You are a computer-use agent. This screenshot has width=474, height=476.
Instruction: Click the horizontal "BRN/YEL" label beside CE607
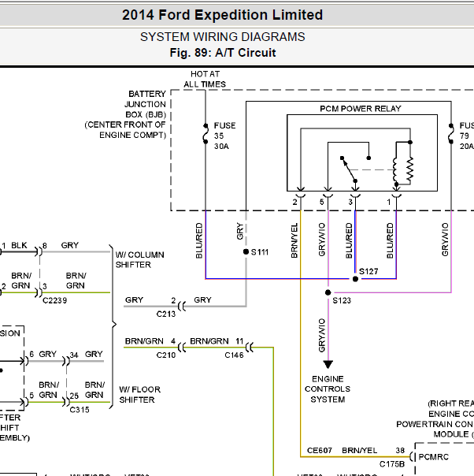pos(359,451)
